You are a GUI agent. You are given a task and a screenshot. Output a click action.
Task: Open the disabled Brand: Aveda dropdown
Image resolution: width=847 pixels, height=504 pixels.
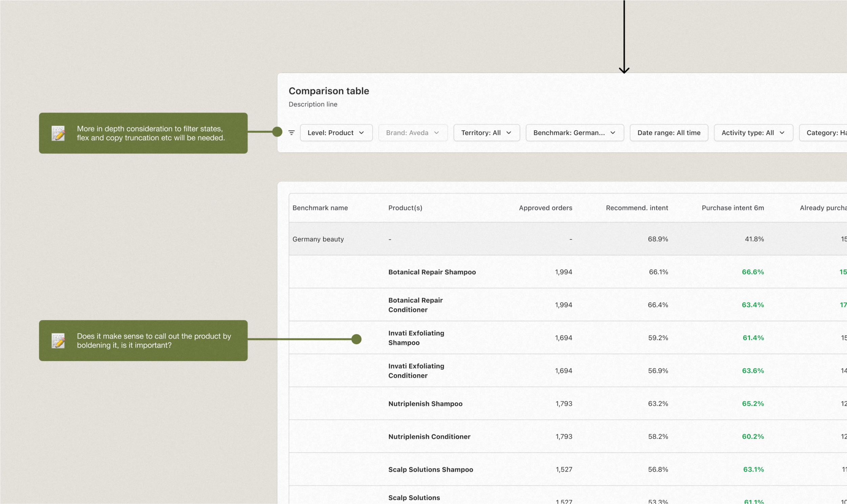(x=413, y=133)
